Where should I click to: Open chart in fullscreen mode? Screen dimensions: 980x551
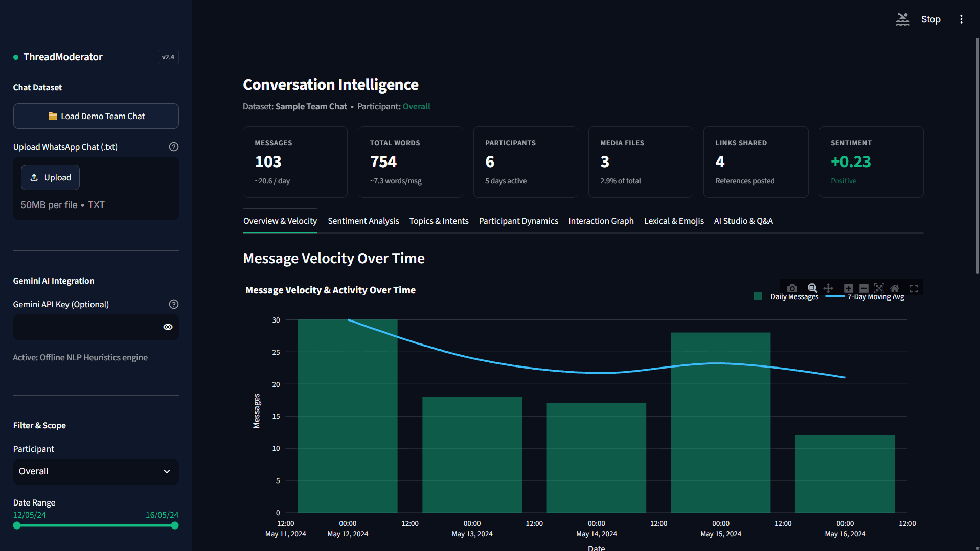coord(914,288)
